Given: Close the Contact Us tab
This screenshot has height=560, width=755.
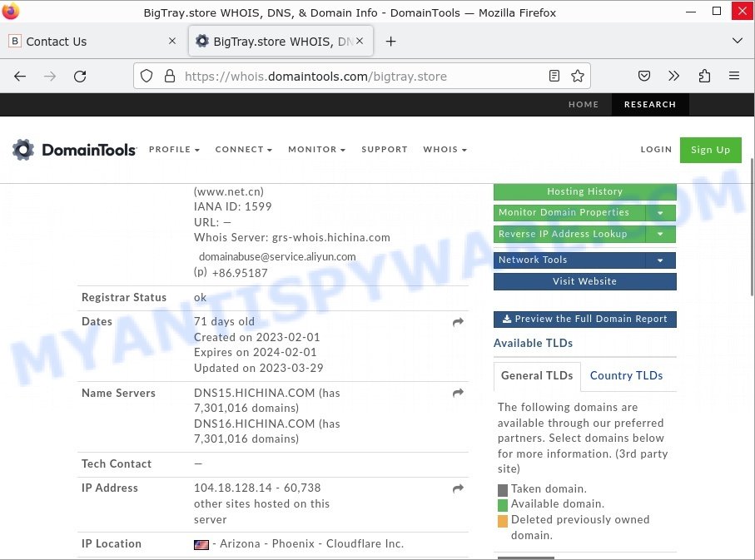Looking at the screenshot, I should [172, 42].
